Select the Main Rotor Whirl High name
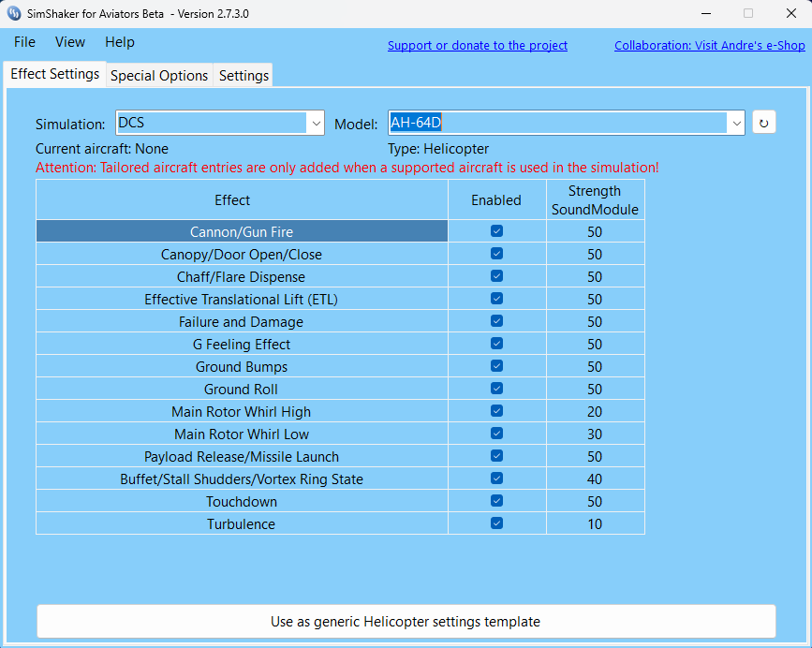Screen dimensions: 812x648 (242, 412)
